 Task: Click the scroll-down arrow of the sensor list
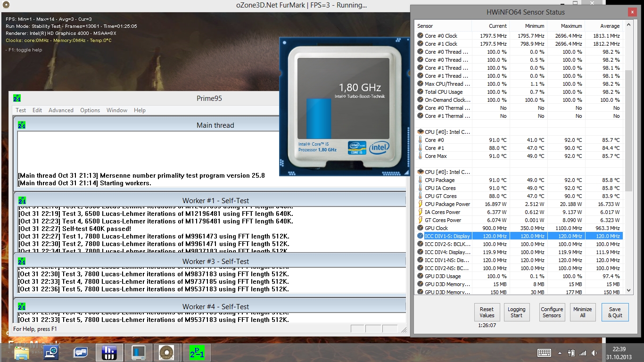[x=628, y=291]
